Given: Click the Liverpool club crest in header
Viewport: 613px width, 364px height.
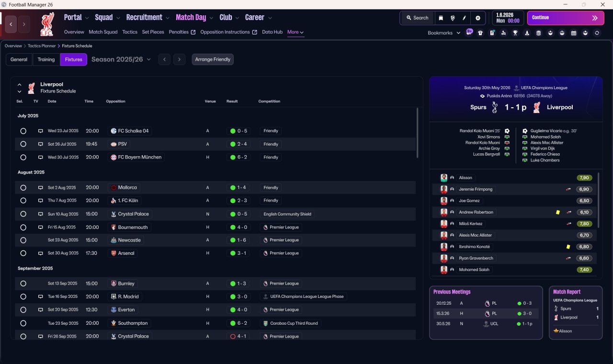Looking at the screenshot, I should tap(47, 24).
